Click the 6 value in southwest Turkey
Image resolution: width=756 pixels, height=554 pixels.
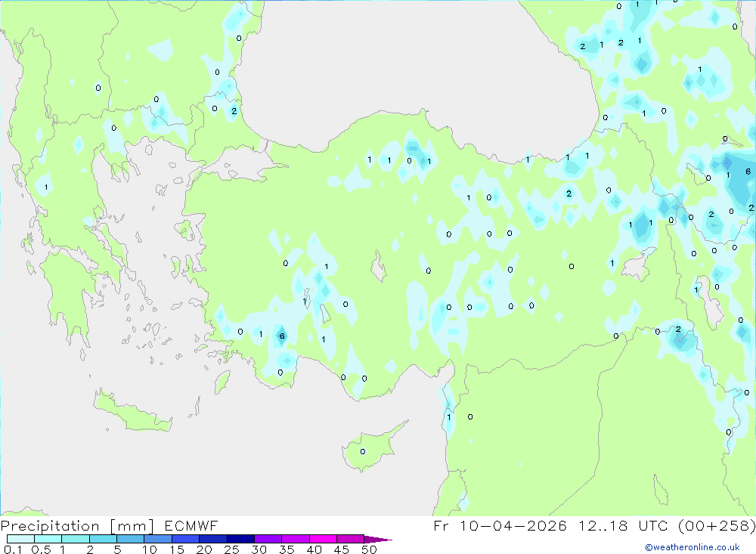pyautogui.click(x=282, y=336)
